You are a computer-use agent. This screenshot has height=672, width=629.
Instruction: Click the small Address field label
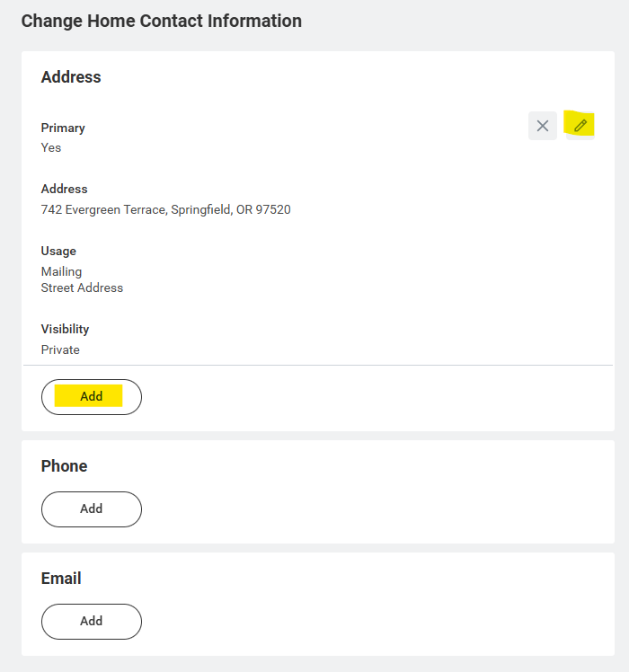tap(64, 189)
